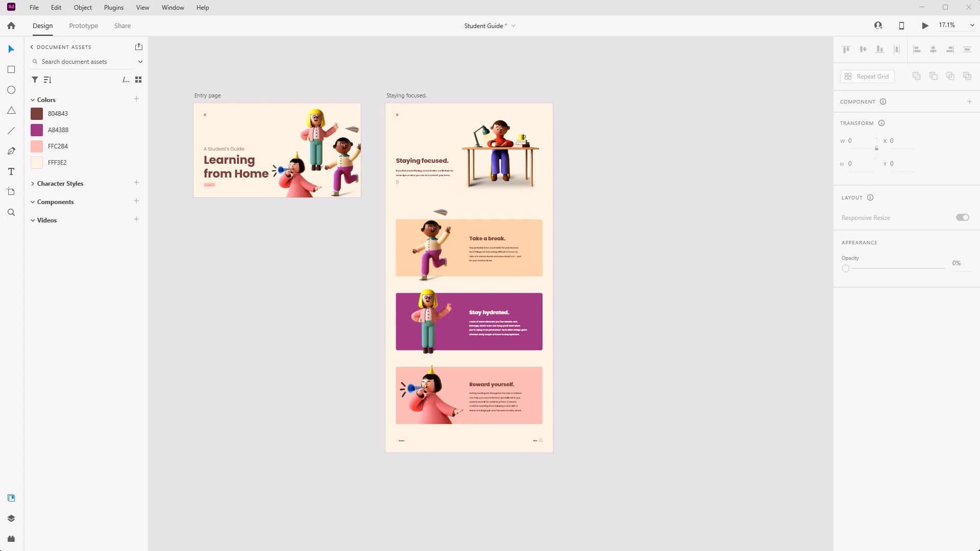The height and width of the screenshot is (551, 980).
Task: Open the device preview icon
Action: tap(901, 26)
